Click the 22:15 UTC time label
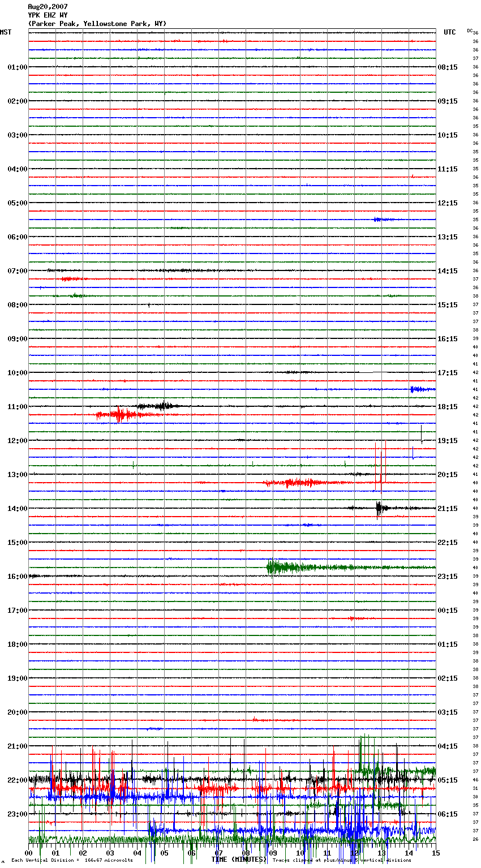Viewport: 481px width, 868px height. (448, 543)
